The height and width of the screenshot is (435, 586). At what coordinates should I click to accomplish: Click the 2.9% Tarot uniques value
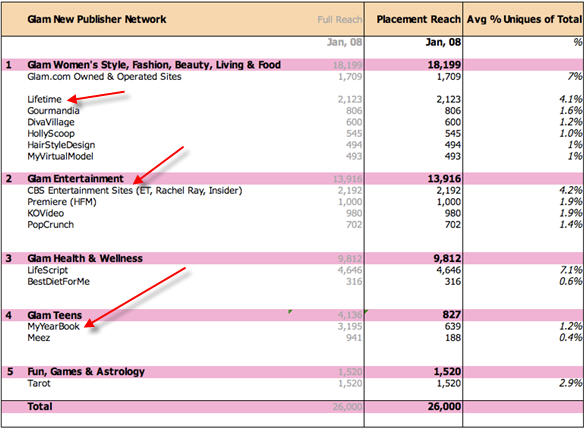(571, 383)
